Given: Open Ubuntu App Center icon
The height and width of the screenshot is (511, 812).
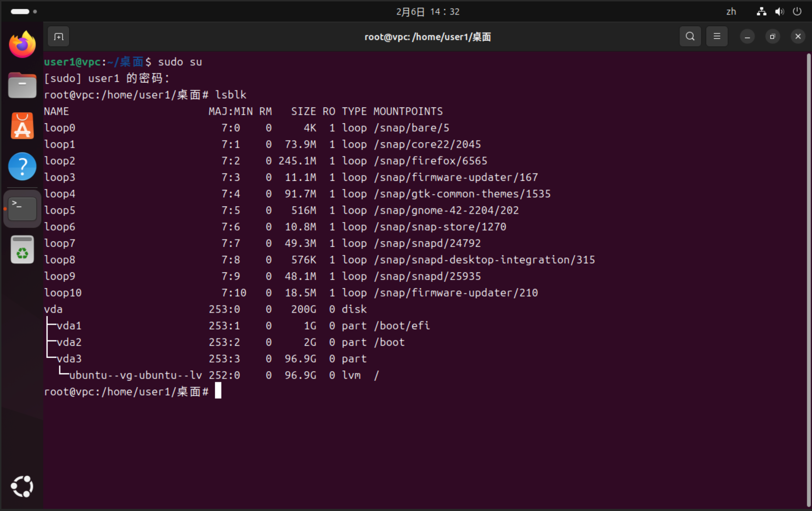Looking at the screenshot, I should click(22, 126).
